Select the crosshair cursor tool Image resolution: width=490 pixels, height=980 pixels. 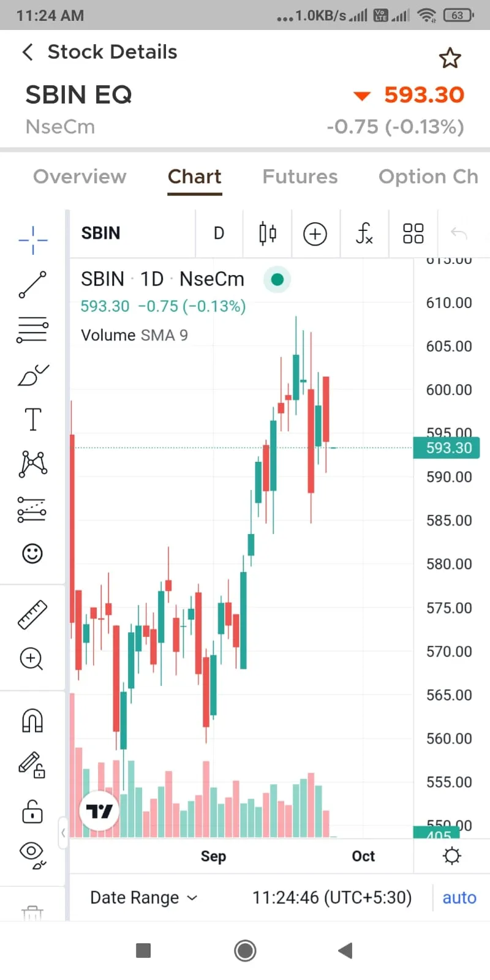pos(32,240)
